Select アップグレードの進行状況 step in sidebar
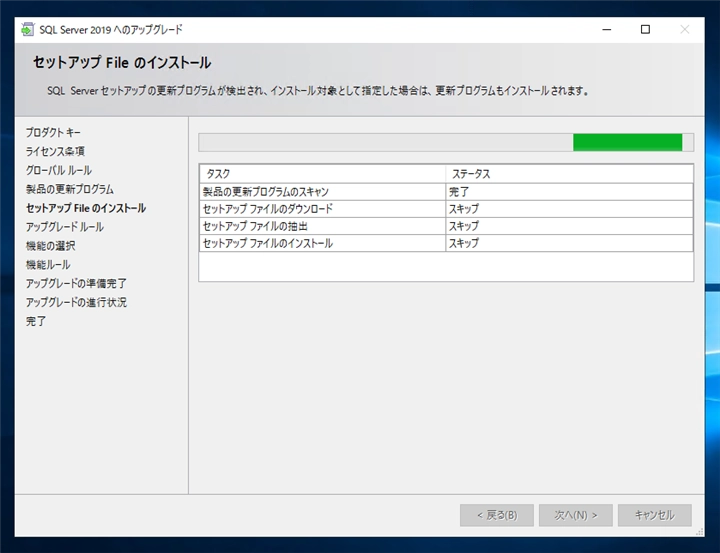 click(x=76, y=302)
